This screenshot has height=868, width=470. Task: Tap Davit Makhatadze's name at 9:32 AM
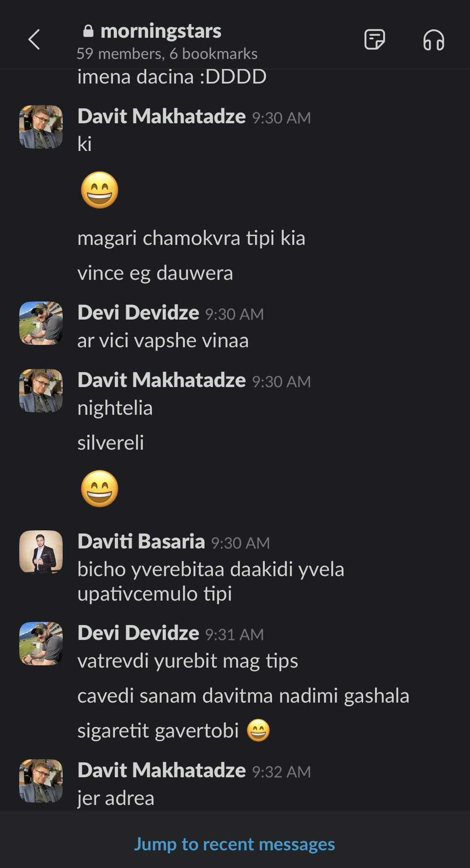pyautogui.click(x=162, y=770)
